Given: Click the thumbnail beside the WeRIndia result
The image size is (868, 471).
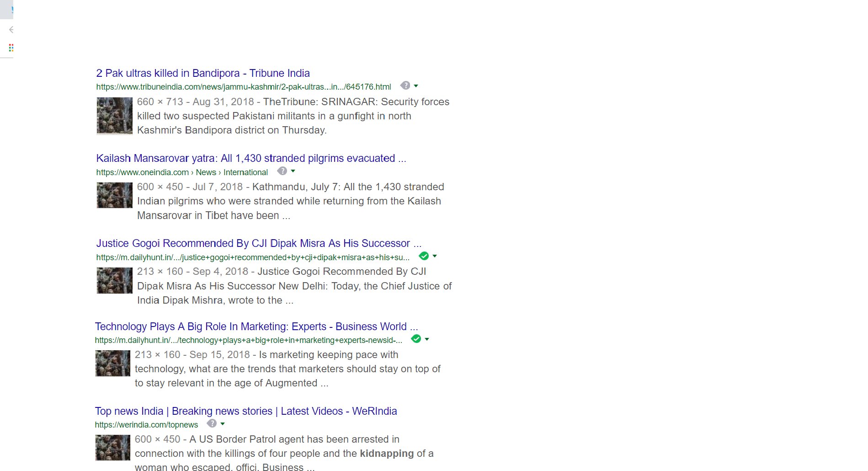Looking at the screenshot, I should click(x=112, y=447).
